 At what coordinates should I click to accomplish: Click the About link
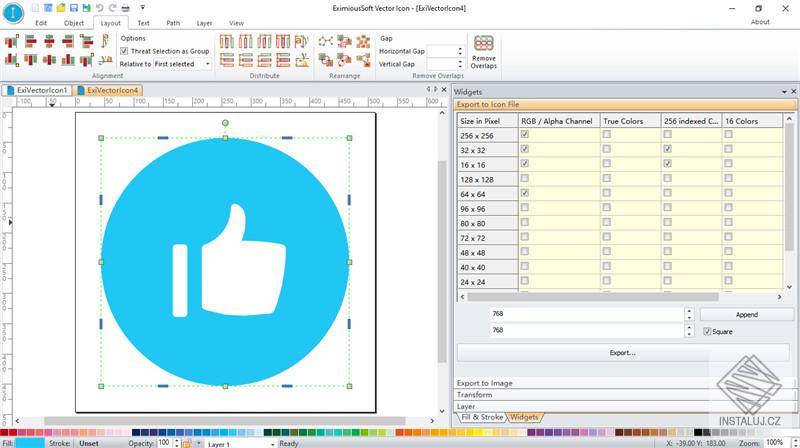point(760,22)
